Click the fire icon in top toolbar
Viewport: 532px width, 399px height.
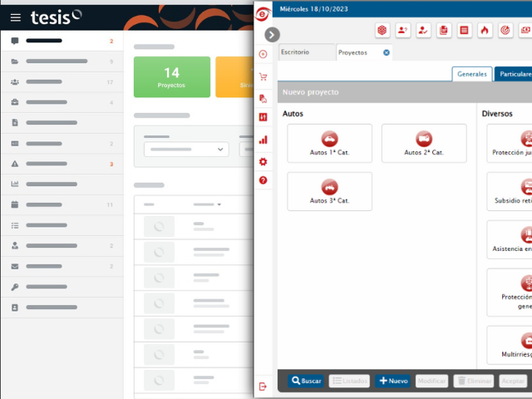pos(485,30)
